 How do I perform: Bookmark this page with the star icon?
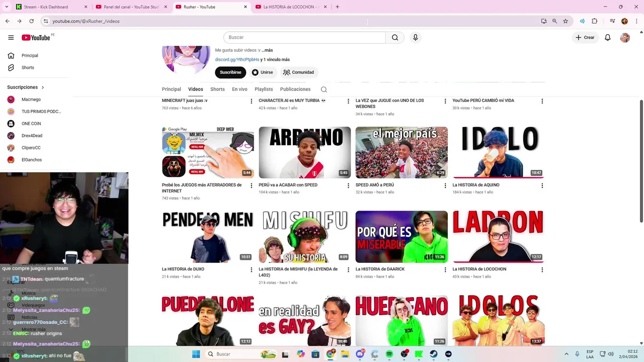point(566,21)
